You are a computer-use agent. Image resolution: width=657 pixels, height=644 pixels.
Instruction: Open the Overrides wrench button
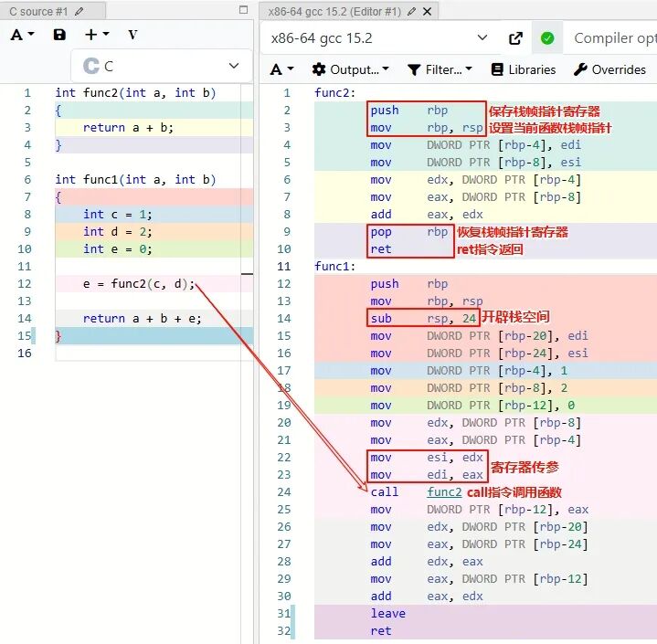[x=609, y=69]
